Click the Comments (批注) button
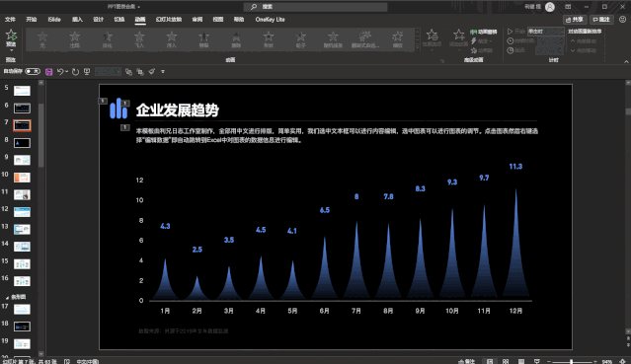 pyautogui.click(x=601, y=20)
